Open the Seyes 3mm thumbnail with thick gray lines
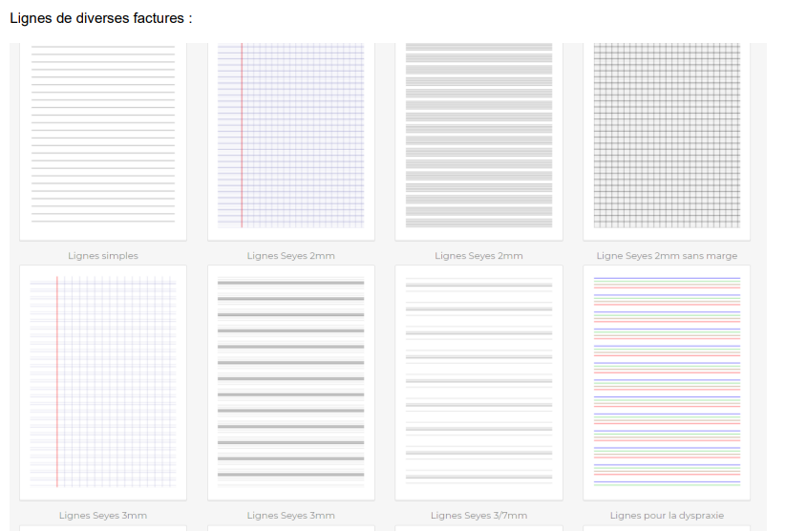Image resolution: width=786 pixels, height=532 pixels. pos(291,382)
